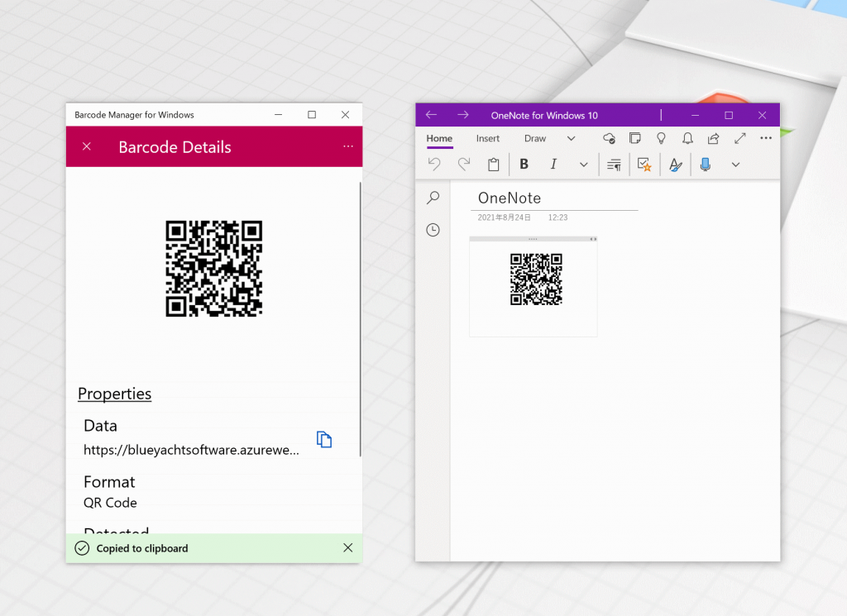Viewport: 847px width, 616px height.
Task: Start dictation with microphone icon
Action: tap(705, 164)
